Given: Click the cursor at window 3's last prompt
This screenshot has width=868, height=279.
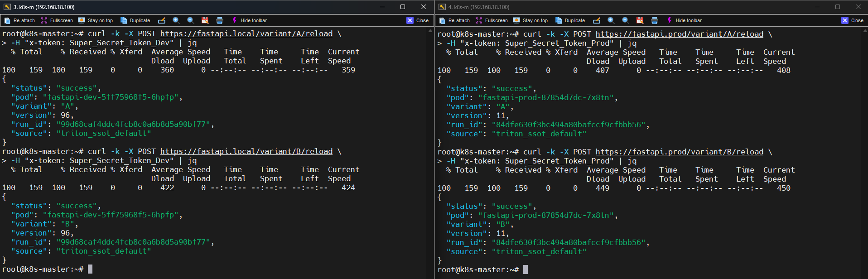Looking at the screenshot, I should tap(90, 269).
